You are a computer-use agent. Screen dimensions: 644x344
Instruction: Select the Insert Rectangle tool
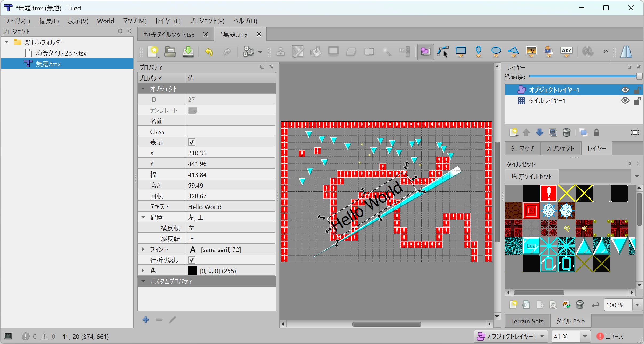(461, 52)
